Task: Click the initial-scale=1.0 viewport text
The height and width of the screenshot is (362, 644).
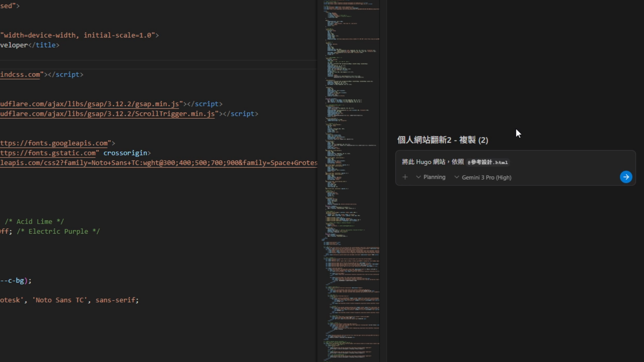Action: click(x=117, y=35)
